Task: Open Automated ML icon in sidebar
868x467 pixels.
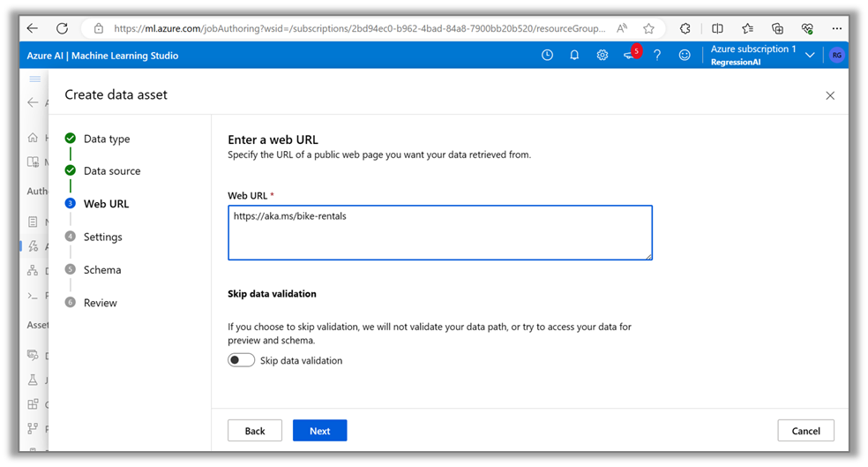Action: tap(34, 246)
